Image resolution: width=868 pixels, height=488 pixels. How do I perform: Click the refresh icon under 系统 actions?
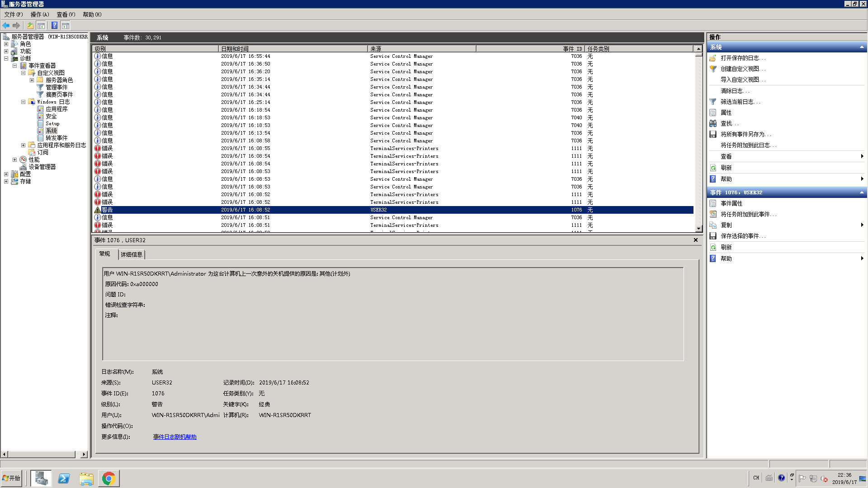coord(713,168)
